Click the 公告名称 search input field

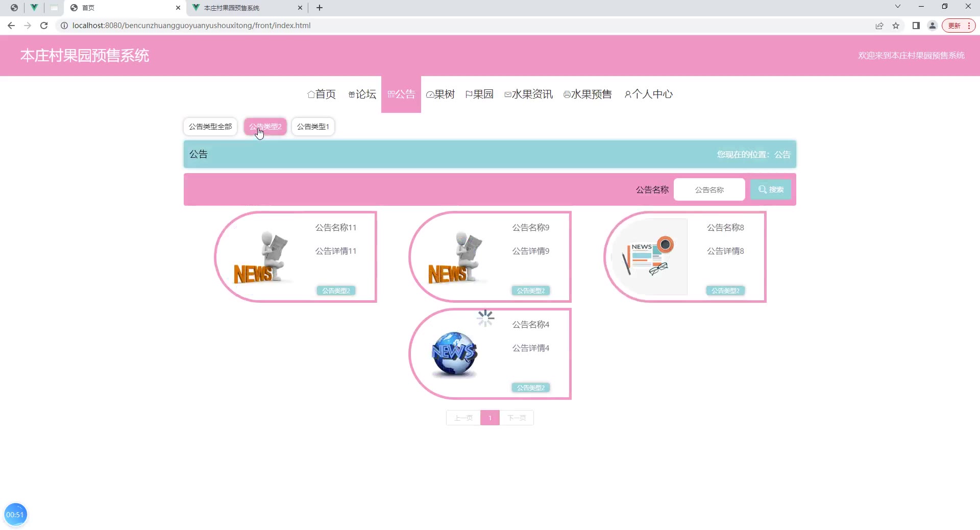tap(709, 189)
